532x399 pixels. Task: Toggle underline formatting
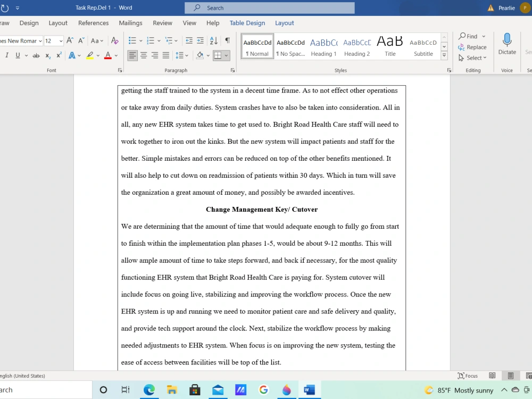pos(18,55)
